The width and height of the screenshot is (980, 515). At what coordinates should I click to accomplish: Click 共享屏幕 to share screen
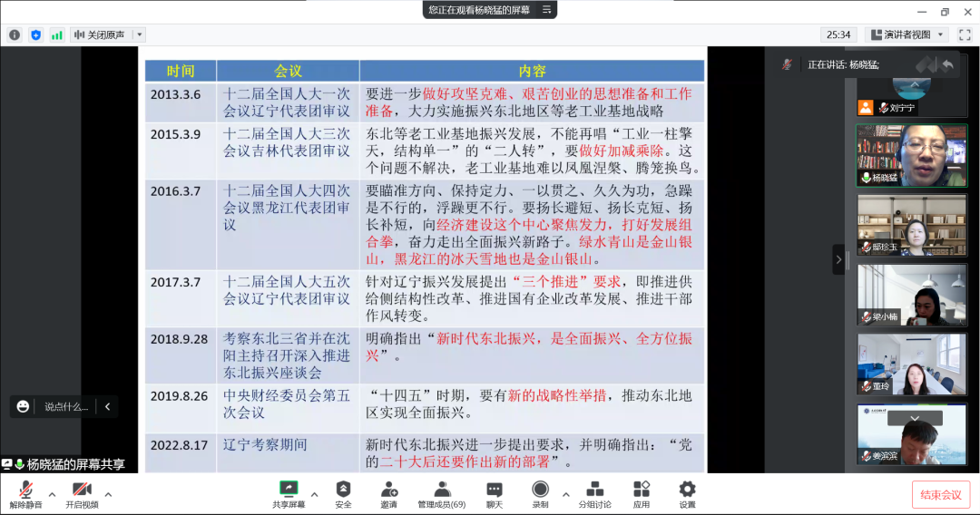click(289, 494)
